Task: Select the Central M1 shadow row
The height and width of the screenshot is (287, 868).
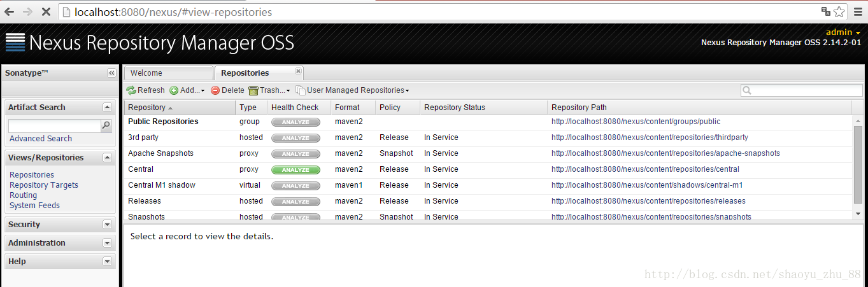Action: [488, 185]
